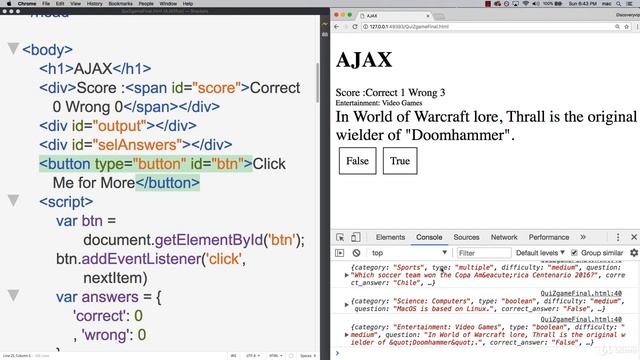Answer True on the quiz page

[400, 161]
